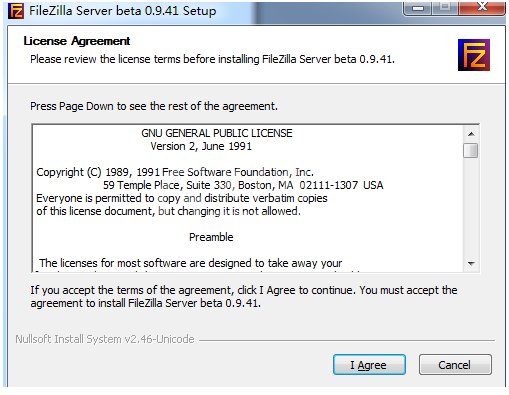
Task: Click the greyed-out maximize window button
Action: [x=445, y=8]
